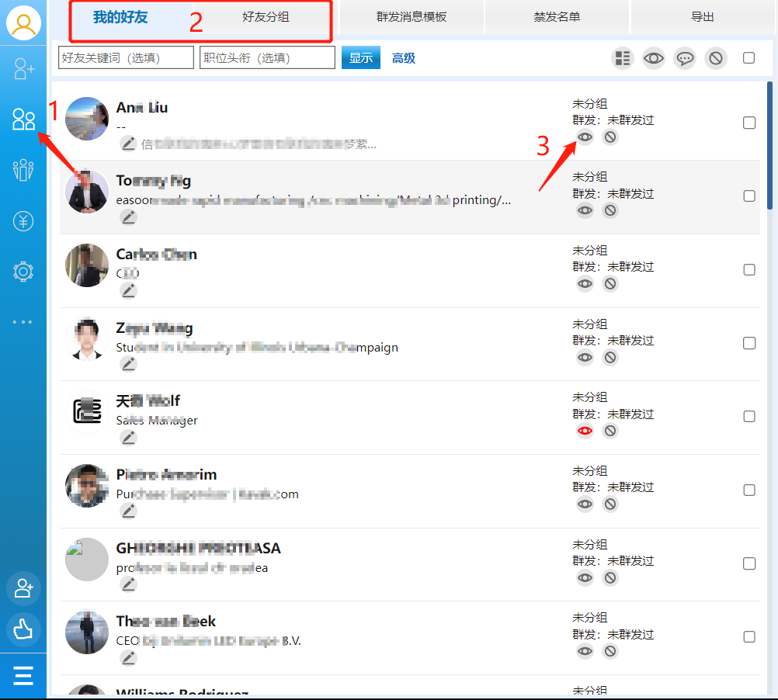Click the grid layout icon in toolbar
778x700 pixels.
(x=623, y=58)
